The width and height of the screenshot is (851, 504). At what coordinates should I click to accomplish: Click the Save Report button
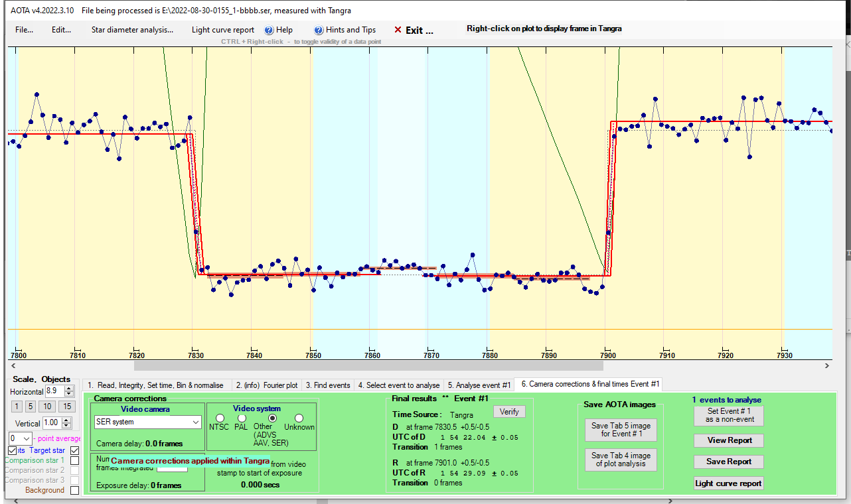pyautogui.click(x=729, y=462)
